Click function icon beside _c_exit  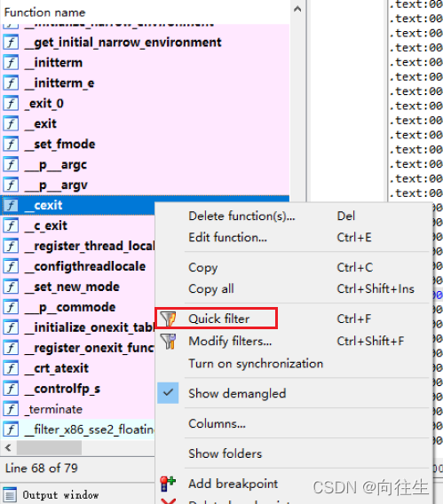click(11, 225)
